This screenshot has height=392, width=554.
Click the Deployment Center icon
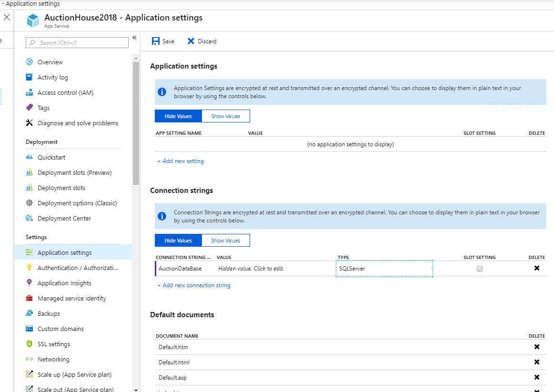pos(30,218)
